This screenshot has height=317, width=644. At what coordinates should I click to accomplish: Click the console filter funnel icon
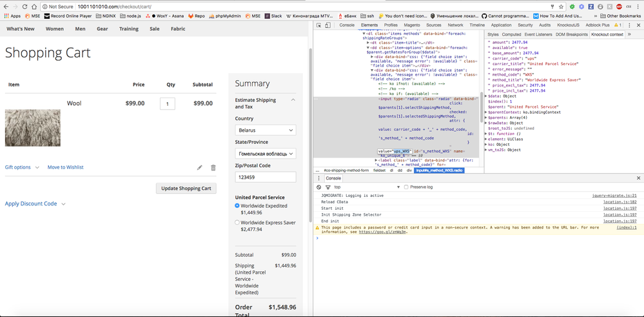[x=327, y=187]
